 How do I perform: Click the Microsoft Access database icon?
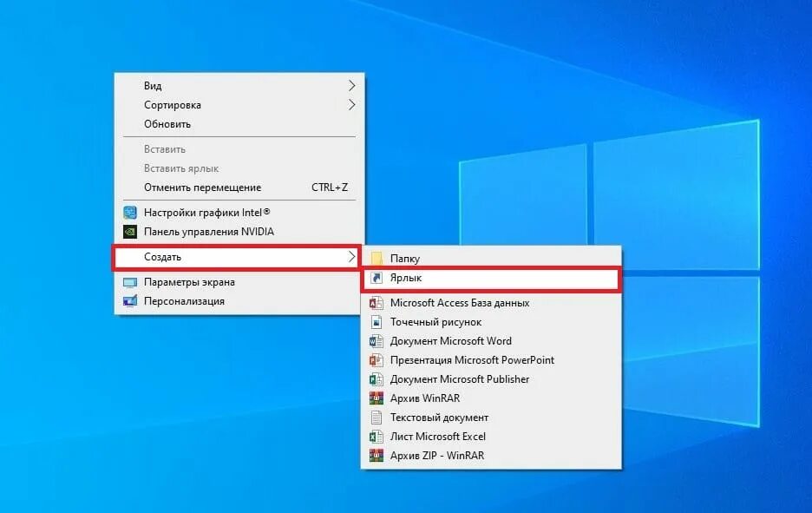(377, 303)
